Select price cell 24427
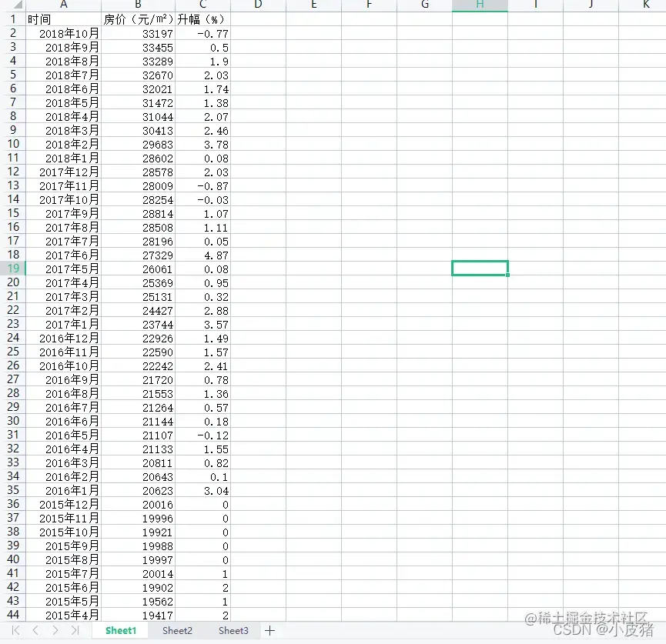Screen dimensions: 666x644 click(138, 310)
